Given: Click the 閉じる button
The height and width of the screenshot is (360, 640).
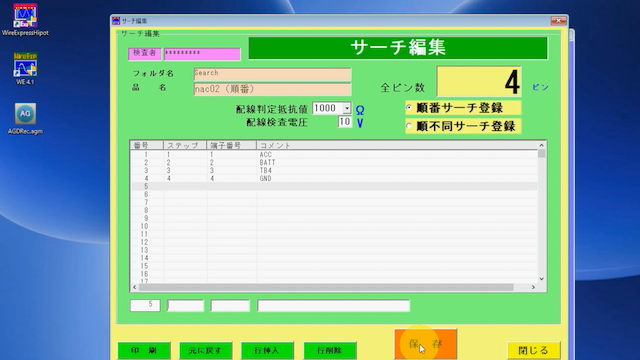Looking at the screenshot, I should tap(533, 350).
